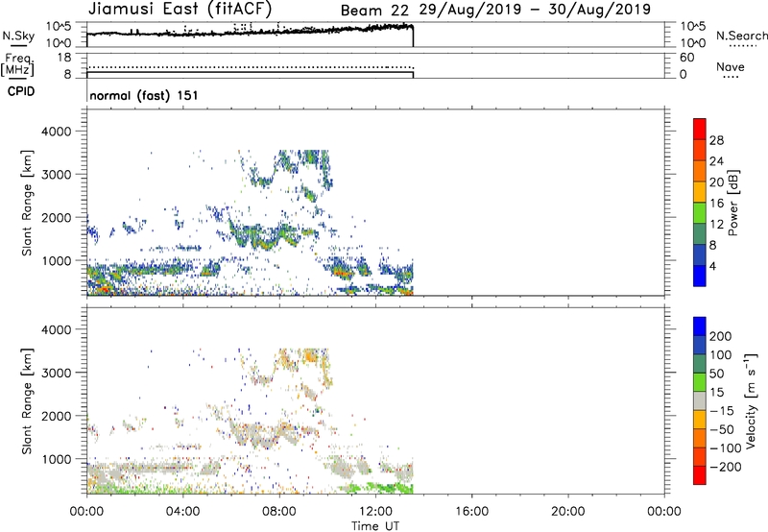This screenshot has height=532, width=768.
Task: Click the 'CPID' row label
Action: pyautogui.click(x=21, y=91)
